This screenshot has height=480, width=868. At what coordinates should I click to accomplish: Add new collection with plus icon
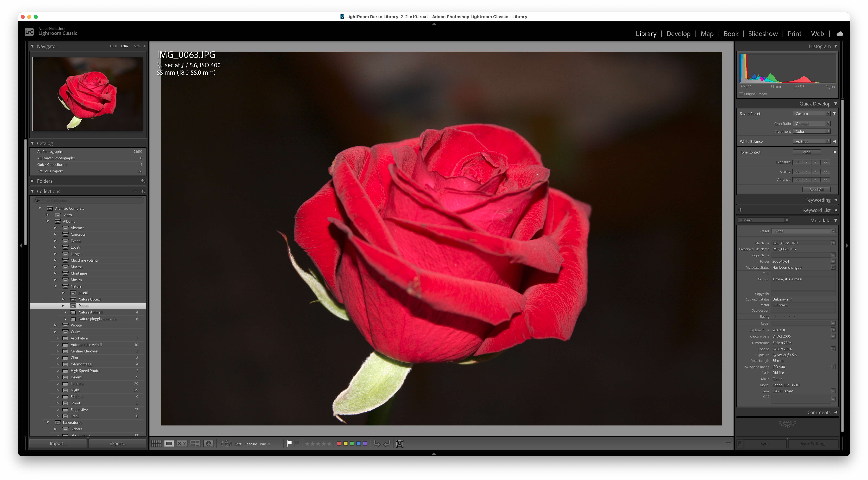click(143, 191)
